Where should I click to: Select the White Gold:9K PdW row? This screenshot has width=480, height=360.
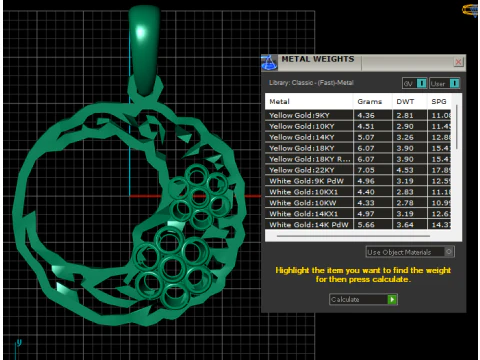coord(358,181)
